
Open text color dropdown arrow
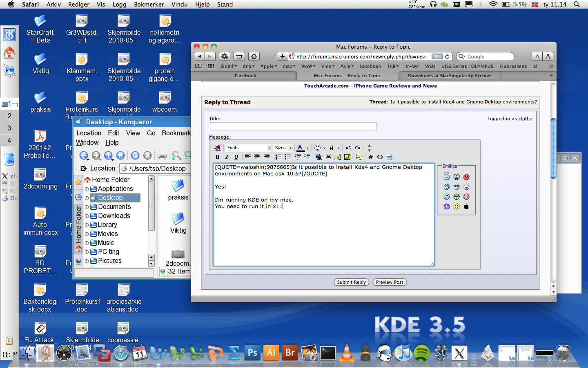(x=307, y=148)
